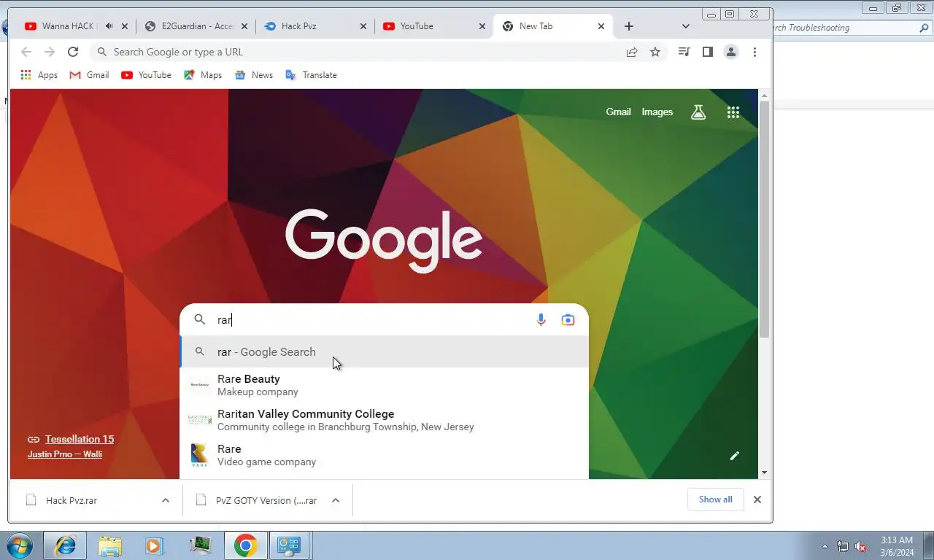Screen dimensions: 934x560
Task: Click the browser forward arrow
Action: pyautogui.click(x=50, y=52)
